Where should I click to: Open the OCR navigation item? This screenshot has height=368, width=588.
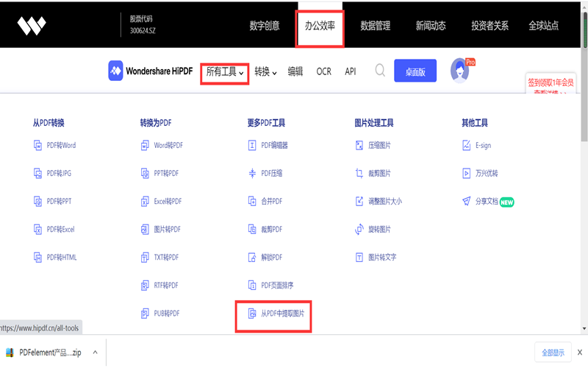[x=324, y=72]
